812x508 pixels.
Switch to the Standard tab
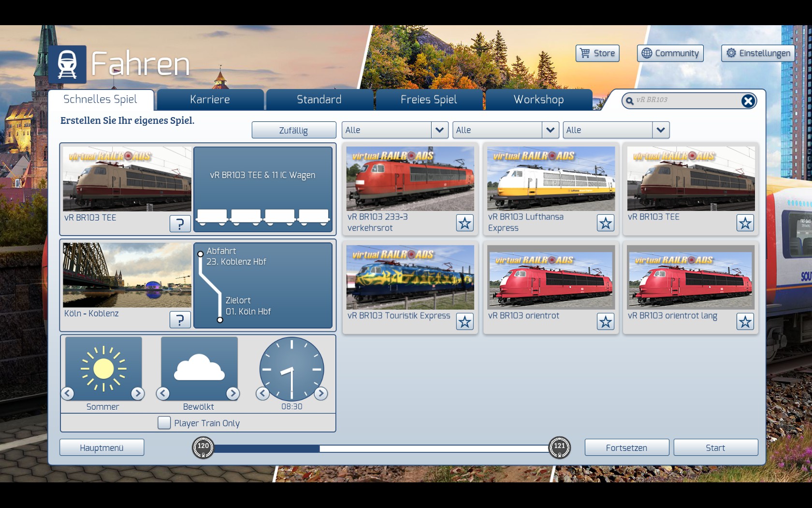(319, 100)
